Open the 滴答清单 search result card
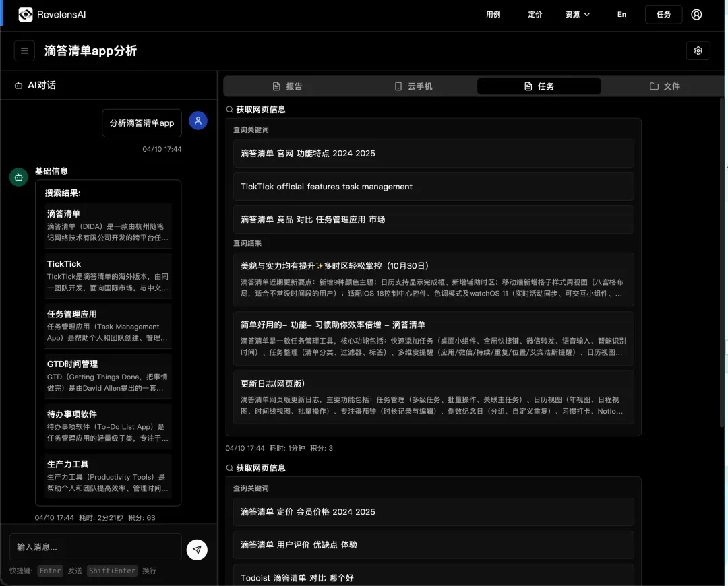Viewport: 728px width, 586px height. pos(108,226)
